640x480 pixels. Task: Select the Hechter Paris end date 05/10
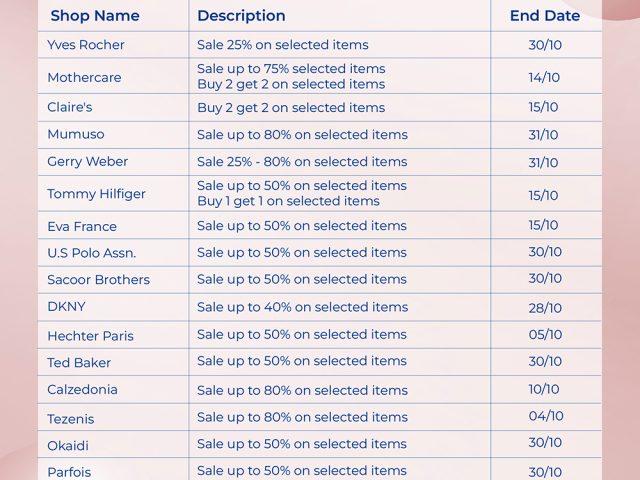[x=545, y=335]
